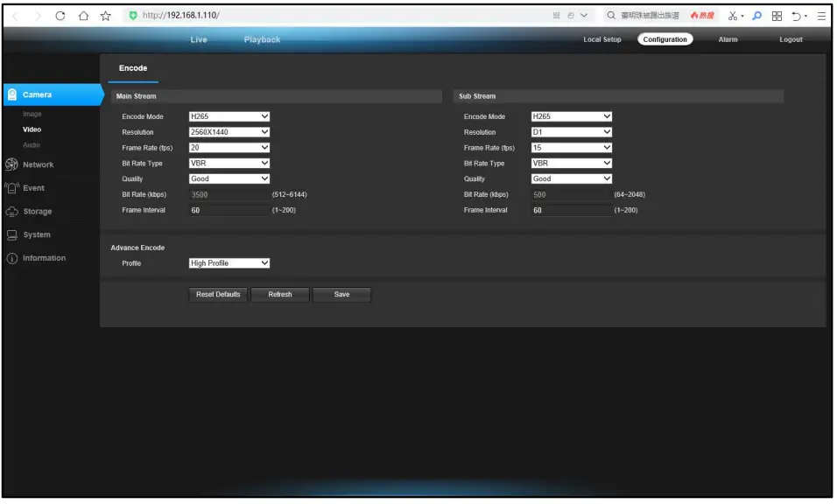Image resolution: width=837 pixels, height=504 pixels.
Task: Click the (64~2048) range text
Action: (630, 194)
